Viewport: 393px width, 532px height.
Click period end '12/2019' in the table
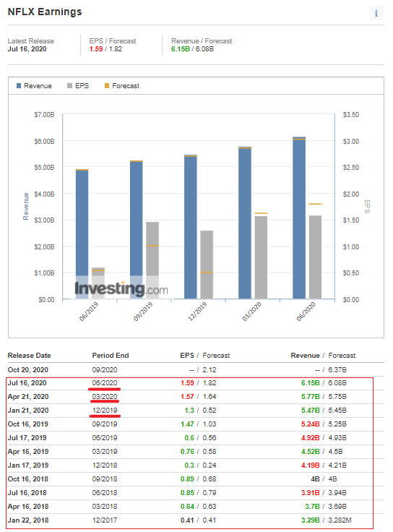pyautogui.click(x=105, y=411)
